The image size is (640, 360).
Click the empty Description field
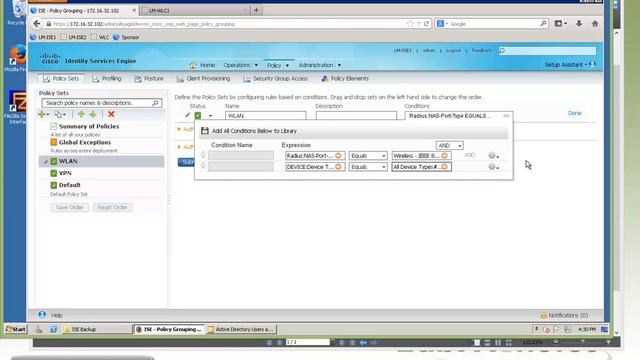pyautogui.click(x=356, y=116)
